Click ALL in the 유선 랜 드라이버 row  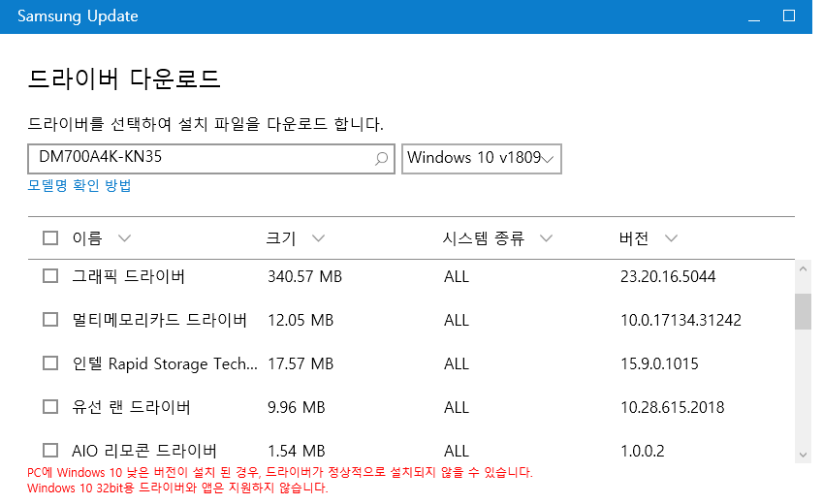(x=457, y=407)
